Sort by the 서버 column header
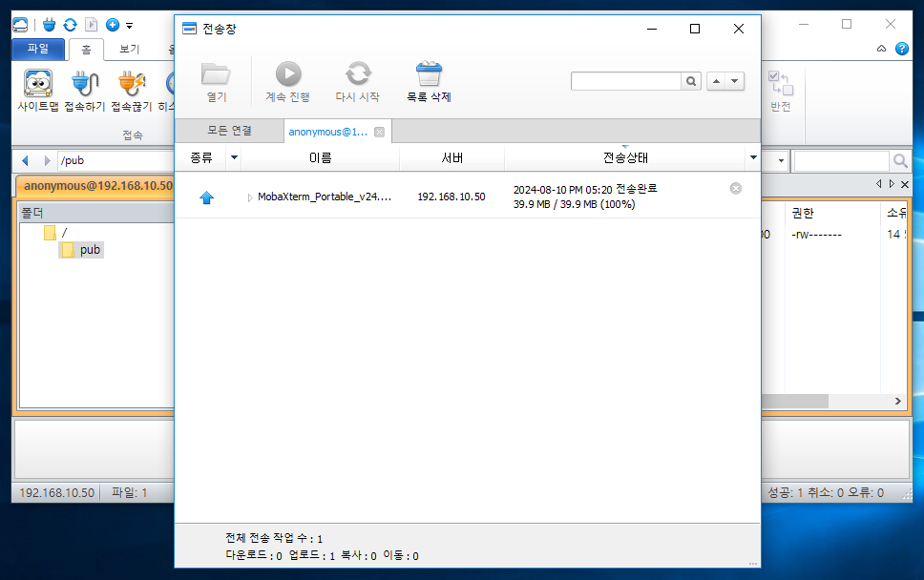This screenshot has width=924, height=580. (x=452, y=157)
